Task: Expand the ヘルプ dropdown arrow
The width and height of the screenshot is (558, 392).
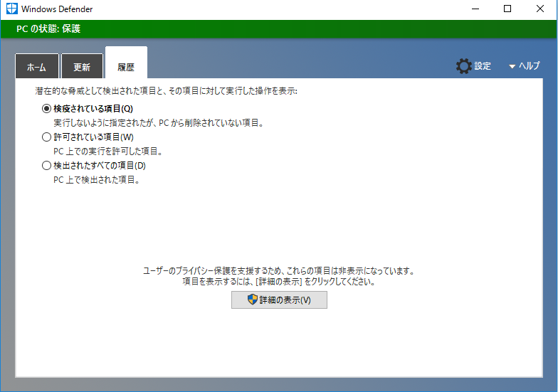Action: [x=512, y=66]
